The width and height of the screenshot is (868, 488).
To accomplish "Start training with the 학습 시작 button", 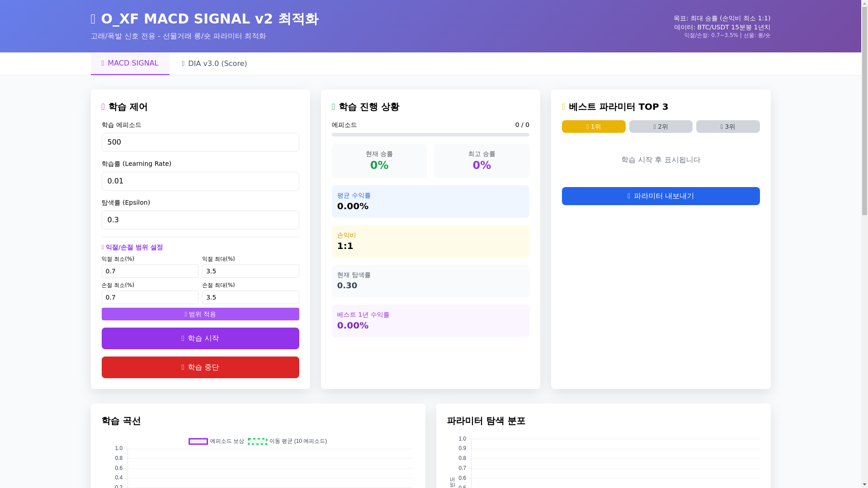I will click(x=200, y=338).
